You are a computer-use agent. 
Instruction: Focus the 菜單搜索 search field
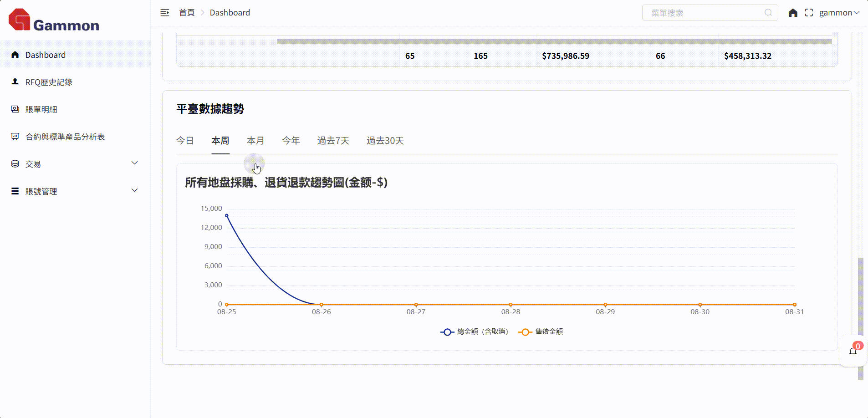point(706,13)
